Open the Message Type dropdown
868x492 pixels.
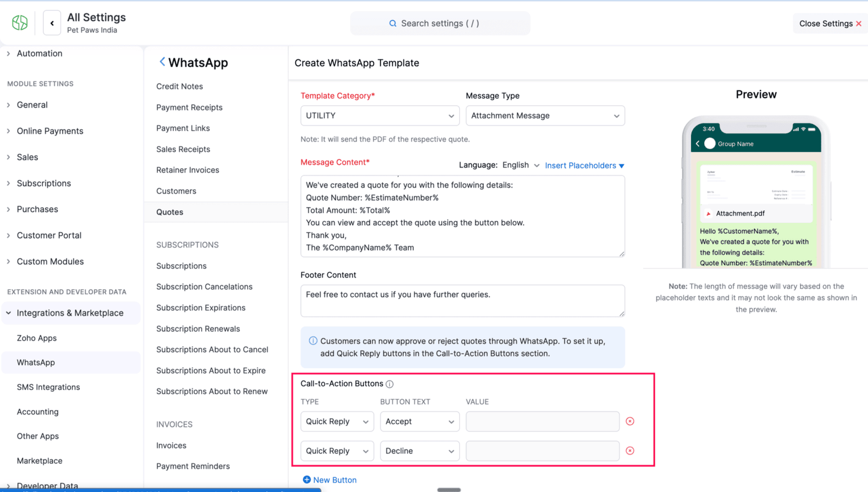click(x=545, y=116)
